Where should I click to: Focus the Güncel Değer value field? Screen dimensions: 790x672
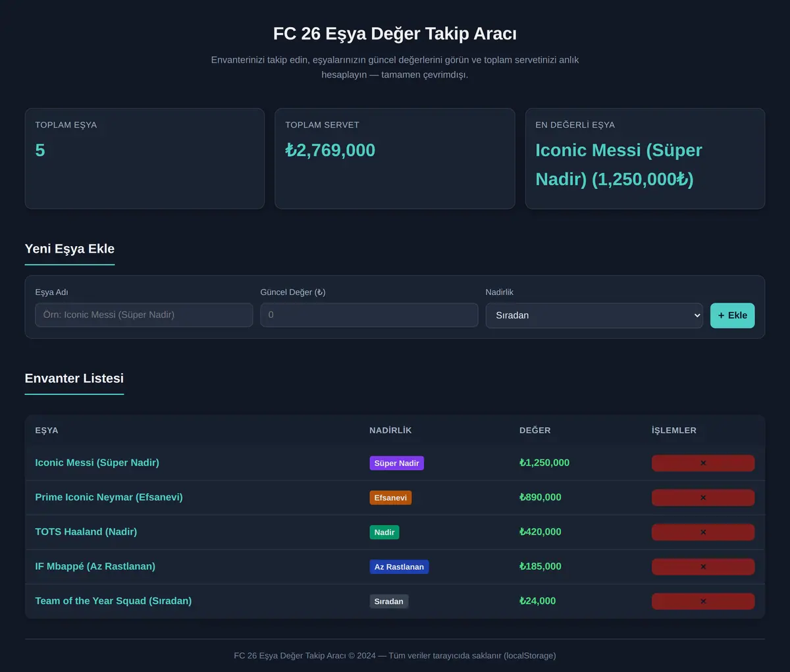point(369,315)
